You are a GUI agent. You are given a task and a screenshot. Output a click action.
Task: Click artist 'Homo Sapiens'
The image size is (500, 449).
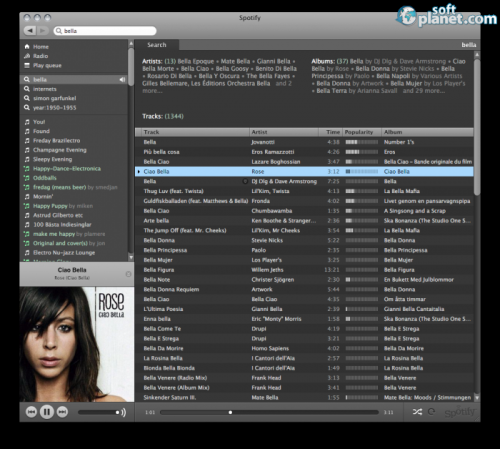(x=270, y=349)
